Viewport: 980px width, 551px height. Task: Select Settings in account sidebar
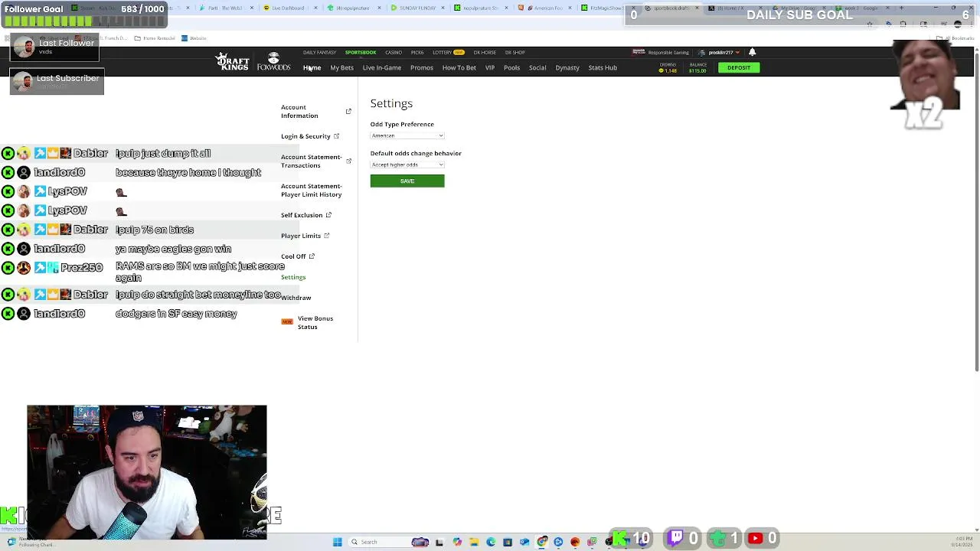click(293, 277)
